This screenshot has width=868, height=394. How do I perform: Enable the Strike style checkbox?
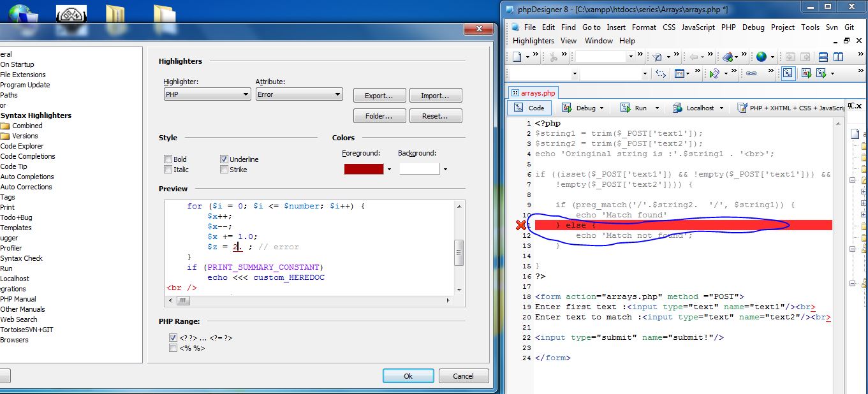point(224,170)
